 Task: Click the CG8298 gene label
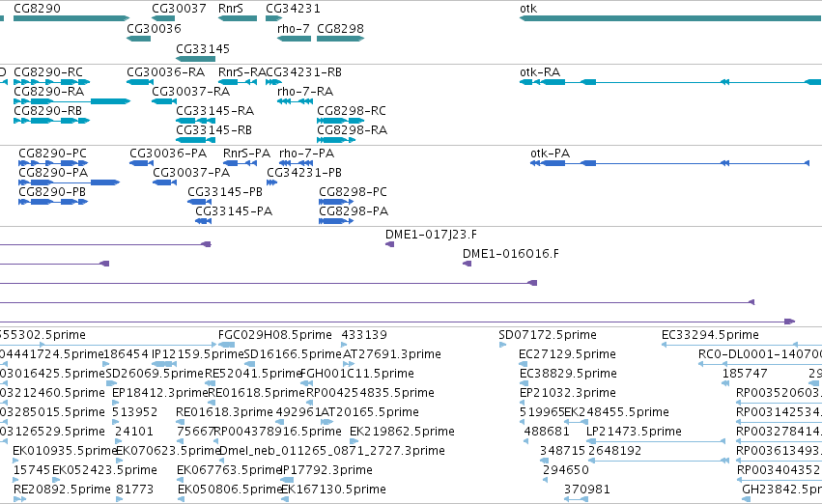tap(340, 28)
